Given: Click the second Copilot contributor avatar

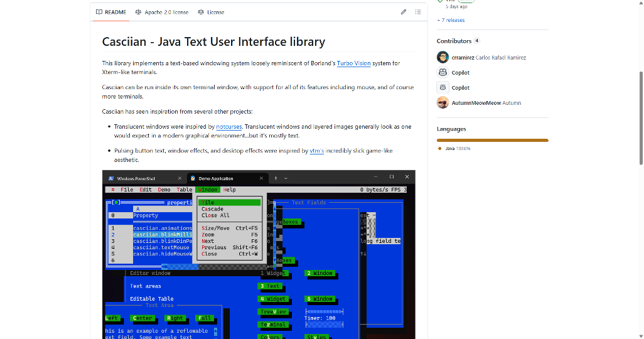Looking at the screenshot, I should (443, 87).
